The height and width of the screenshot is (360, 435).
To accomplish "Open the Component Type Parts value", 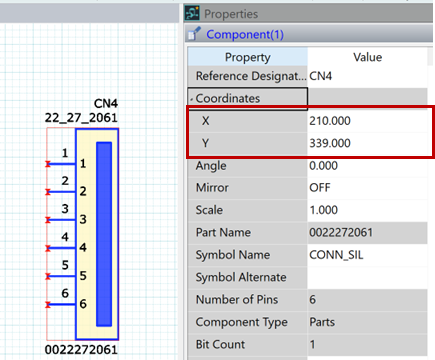I will coord(367,322).
